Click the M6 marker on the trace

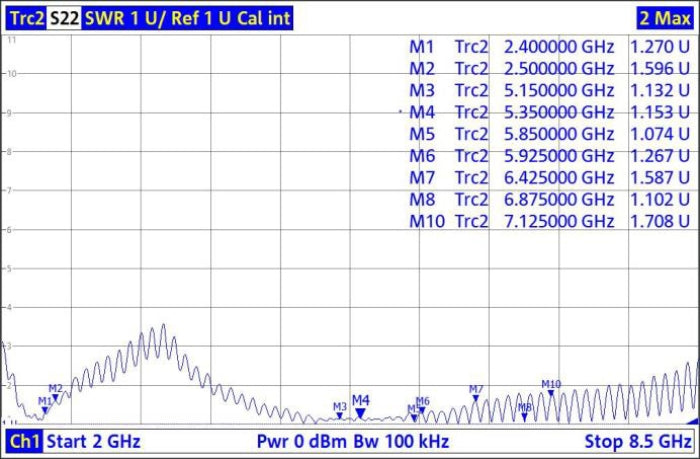(422, 410)
